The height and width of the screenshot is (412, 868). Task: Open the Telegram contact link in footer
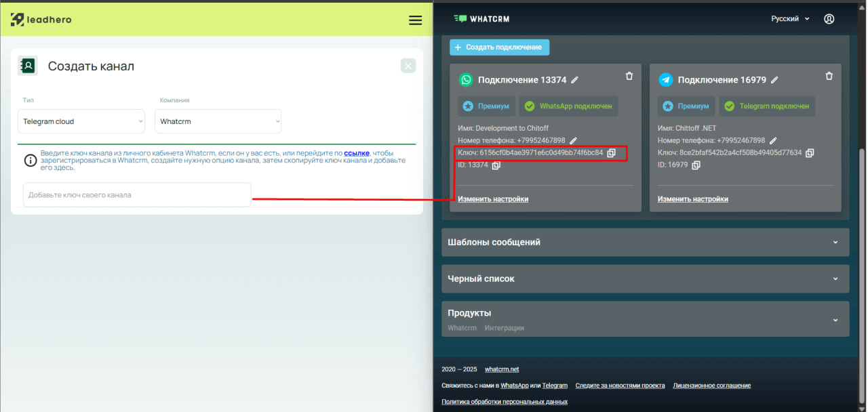pos(555,386)
